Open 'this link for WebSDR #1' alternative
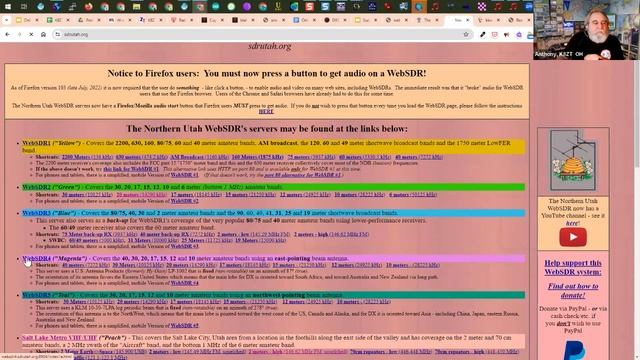Image resolution: width=640 pixels, height=360 pixels. pyautogui.click(x=131, y=169)
